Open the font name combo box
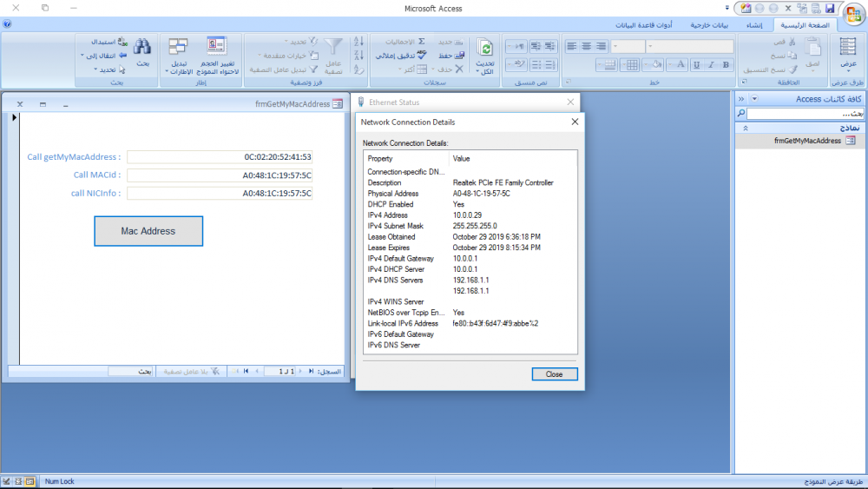This screenshot has width=868, height=489. [689, 47]
